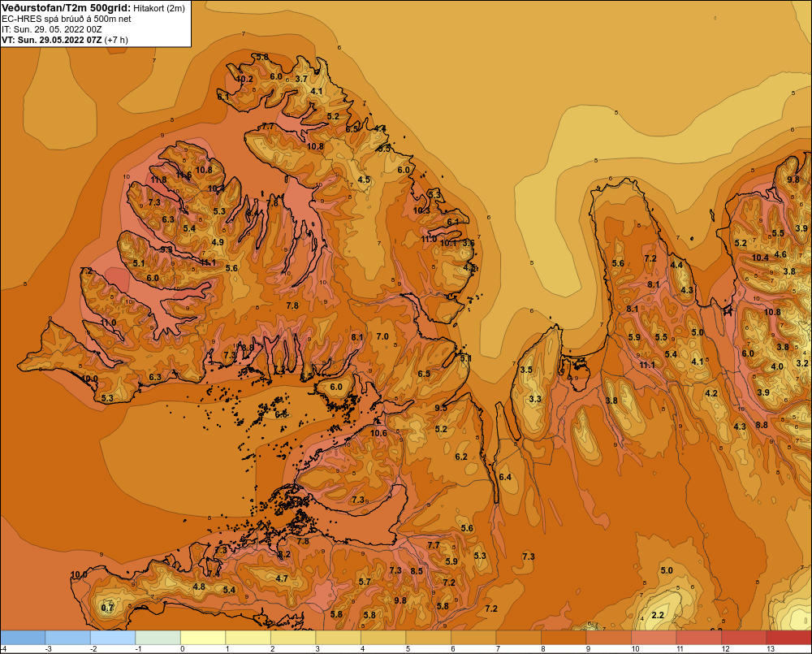Click the 'Veðurstofan/T2m 500grid:' title text
Image resolution: width=812 pixels, height=654 pixels.
pyautogui.click(x=67, y=8)
